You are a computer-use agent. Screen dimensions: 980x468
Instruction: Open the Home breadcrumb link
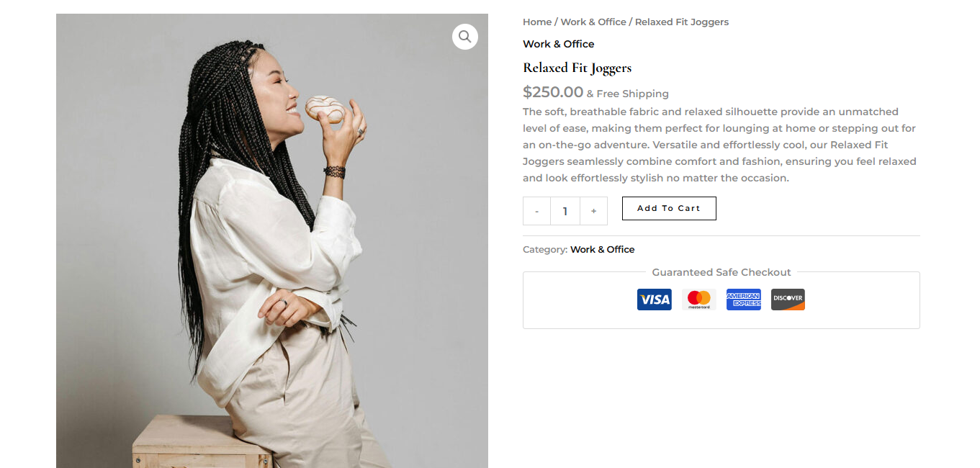point(536,22)
